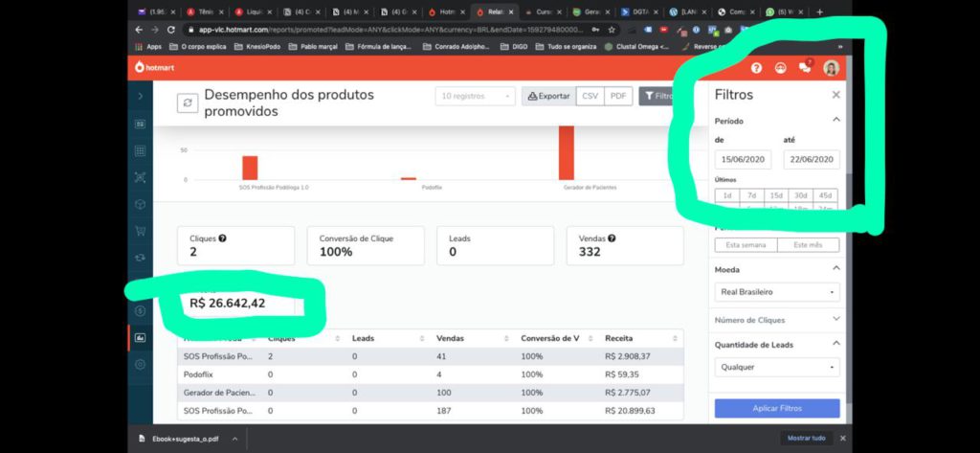Open a new browser tab with plus
980x453 pixels.
(x=820, y=11)
